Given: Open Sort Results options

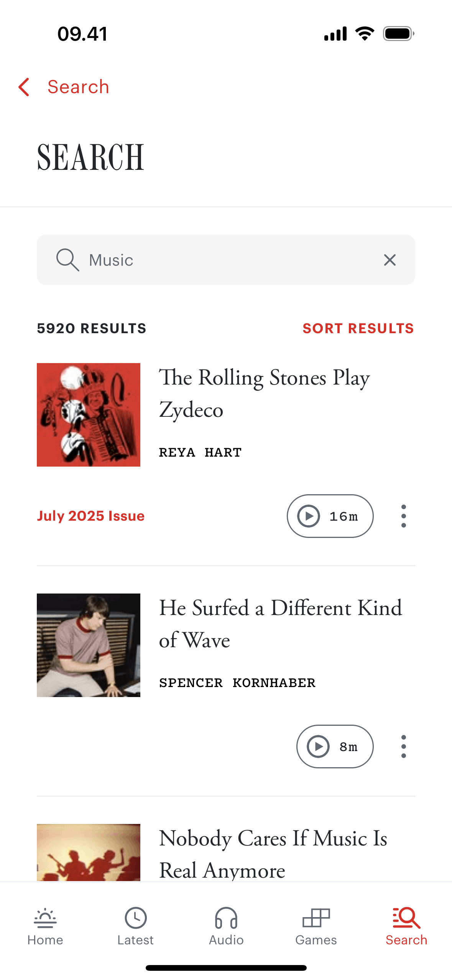Looking at the screenshot, I should pyautogui.click(x=358, y=329).
